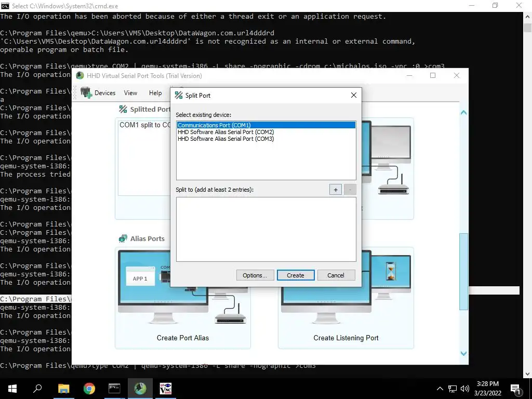Click Create in Split Port dialog
The height and width of the screenshot is (399, 532).
click(296, 275)
